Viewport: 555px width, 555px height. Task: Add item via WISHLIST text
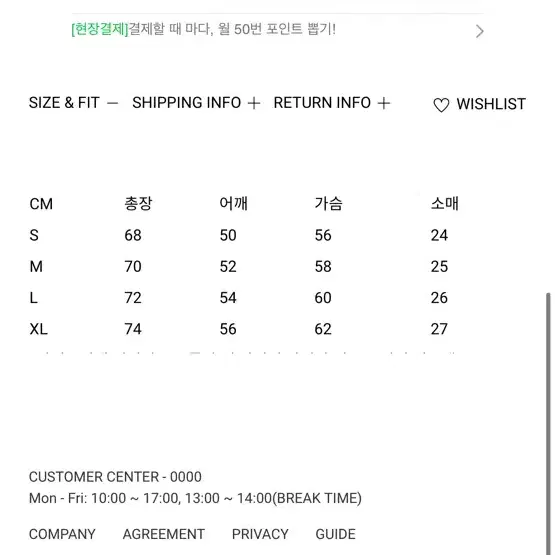491,104
